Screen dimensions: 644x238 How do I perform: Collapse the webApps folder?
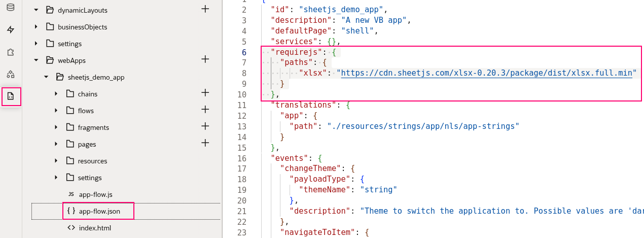pyautogui.click(x=36, y=60)
